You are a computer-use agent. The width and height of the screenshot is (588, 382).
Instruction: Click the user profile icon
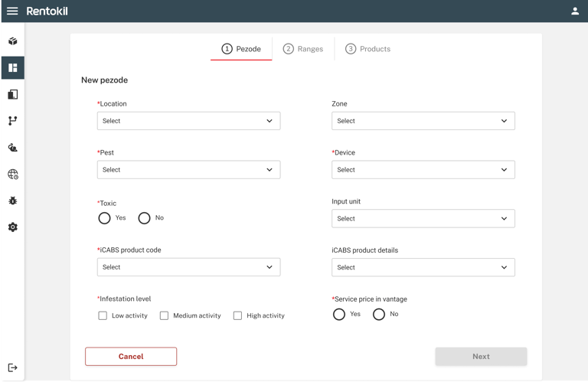pos(575,11)
